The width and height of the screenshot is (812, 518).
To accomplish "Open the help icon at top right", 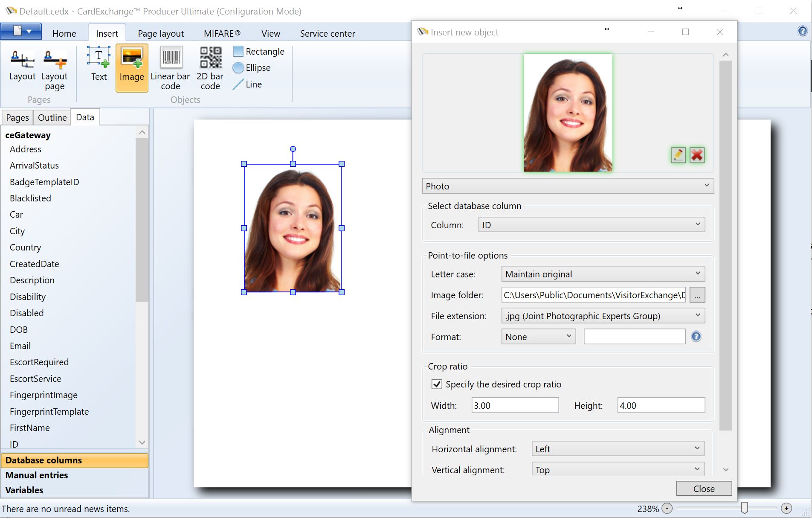I will pos(802,31).
